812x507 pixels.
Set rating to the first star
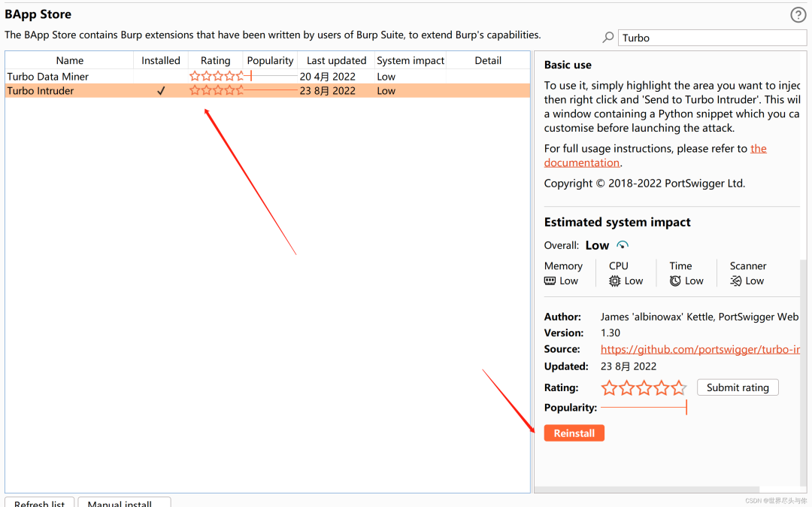(609, 387)
